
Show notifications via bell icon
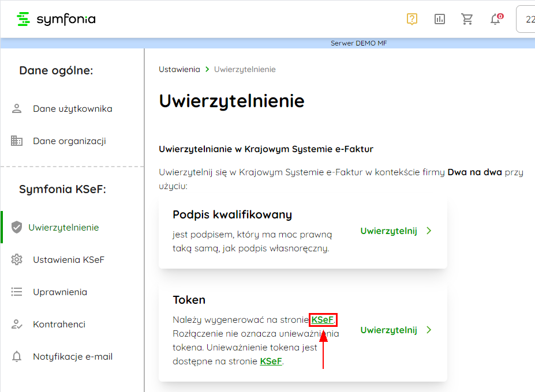[495, 20]
